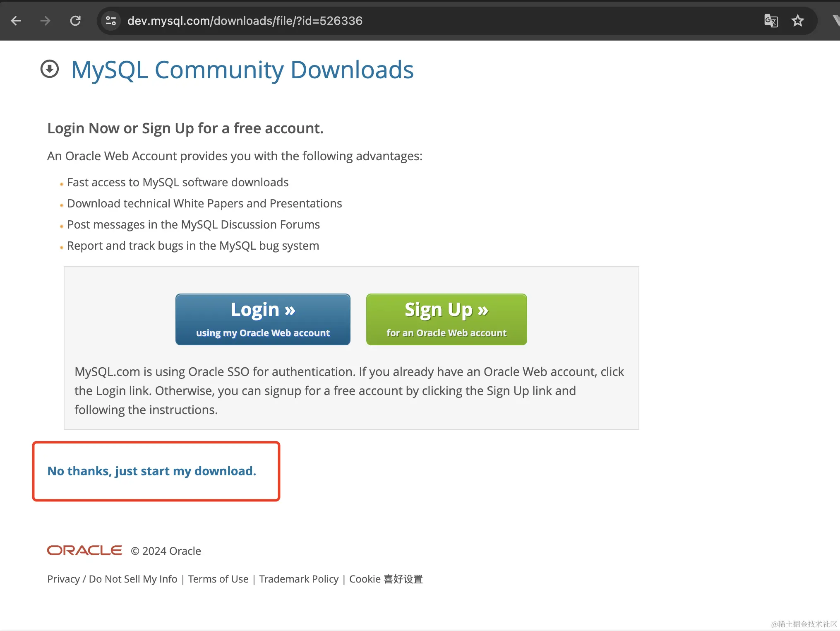
Task: Click the Oracle logo in footer
Action: click(x=84, y=550)
